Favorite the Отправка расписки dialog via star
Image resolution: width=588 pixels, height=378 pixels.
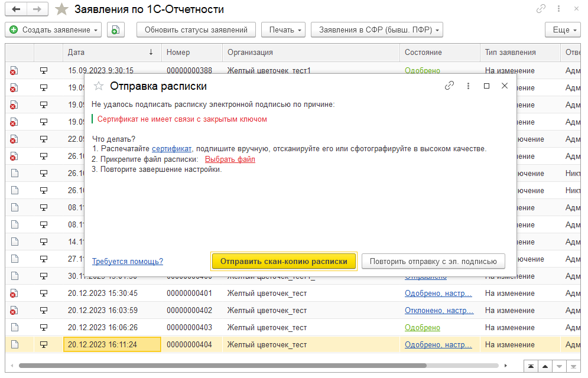(x=99, y=86)
